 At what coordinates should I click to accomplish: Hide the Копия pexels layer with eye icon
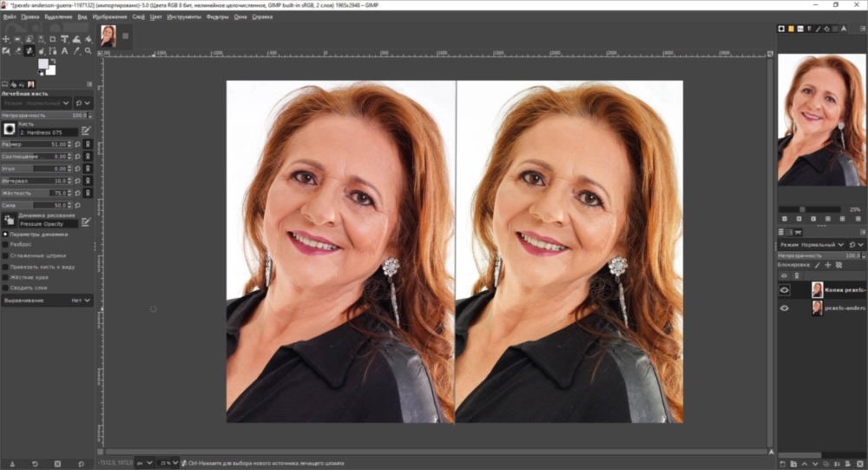coord(784,290)
